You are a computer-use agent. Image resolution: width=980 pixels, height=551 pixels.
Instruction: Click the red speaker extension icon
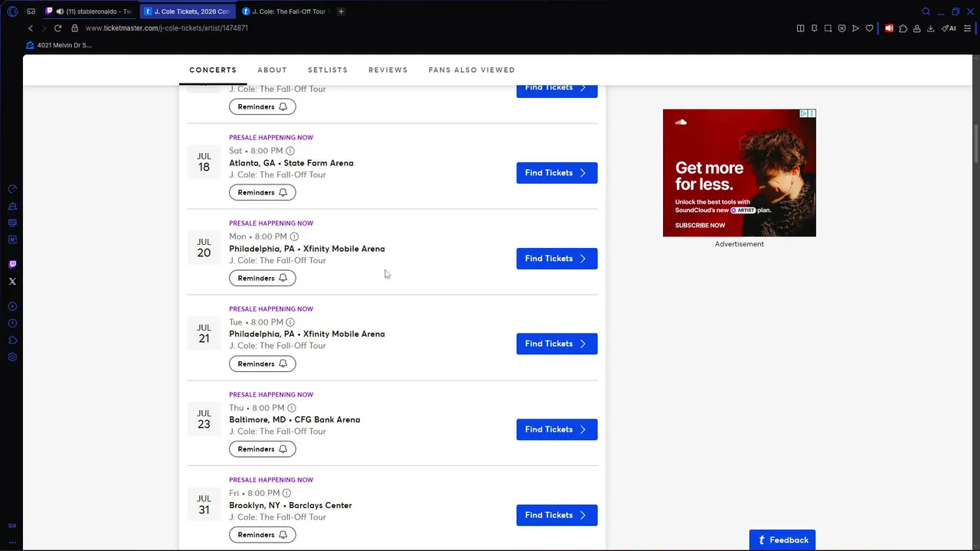click(889, 28)
